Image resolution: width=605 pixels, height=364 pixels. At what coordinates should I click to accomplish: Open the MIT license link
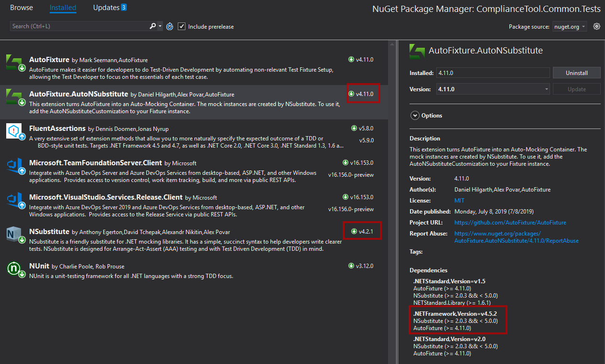[x=459, y=200]
